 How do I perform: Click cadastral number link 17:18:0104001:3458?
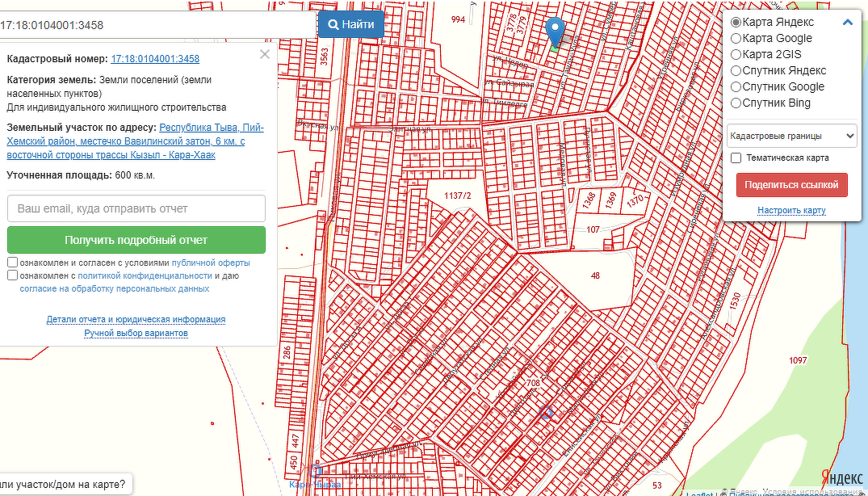pyautogui.click(x=155, y=59)
